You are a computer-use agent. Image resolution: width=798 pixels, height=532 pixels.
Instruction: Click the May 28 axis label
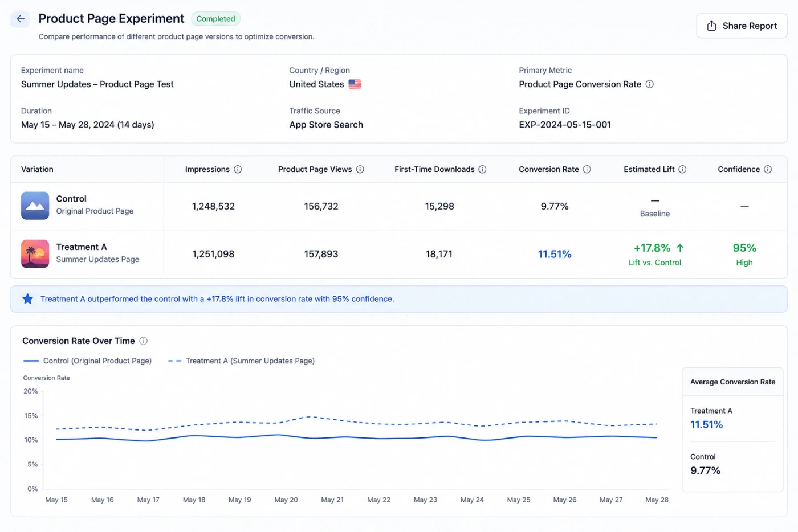[657, 500]
